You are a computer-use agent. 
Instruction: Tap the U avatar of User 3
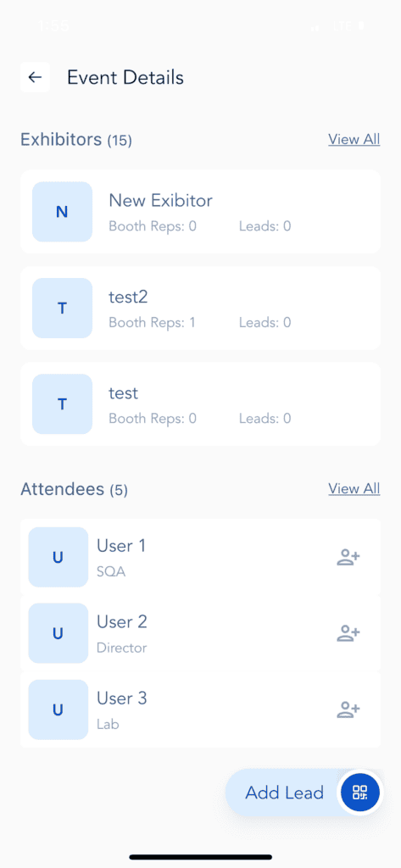click(x=58, y=709)
